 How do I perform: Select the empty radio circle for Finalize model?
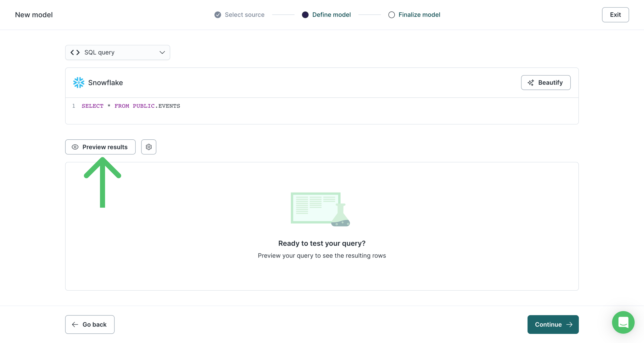pyautogui.click(x=391, y=15)
